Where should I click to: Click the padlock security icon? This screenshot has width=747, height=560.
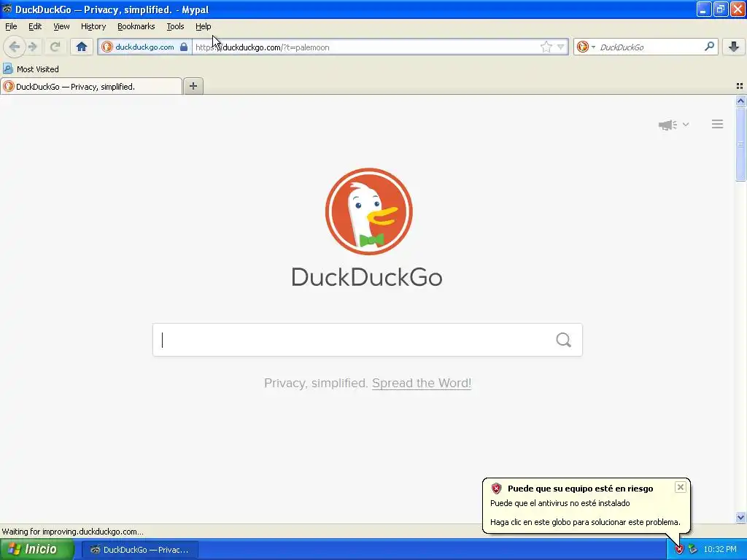tap(184, 47)
